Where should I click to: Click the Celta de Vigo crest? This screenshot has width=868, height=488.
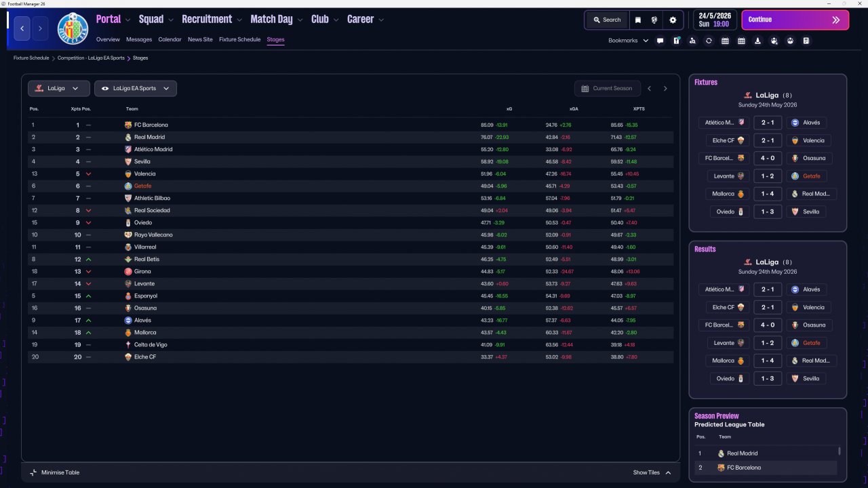click(x=128, y=345)
